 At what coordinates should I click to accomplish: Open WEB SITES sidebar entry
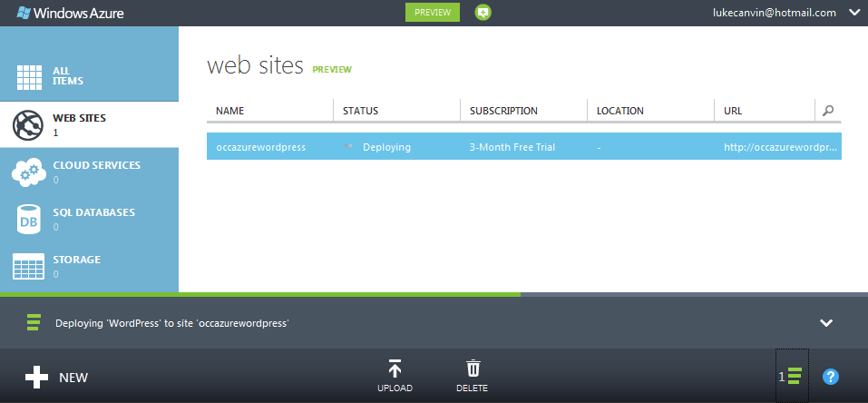pyautogui.click(x=89, y=124)
